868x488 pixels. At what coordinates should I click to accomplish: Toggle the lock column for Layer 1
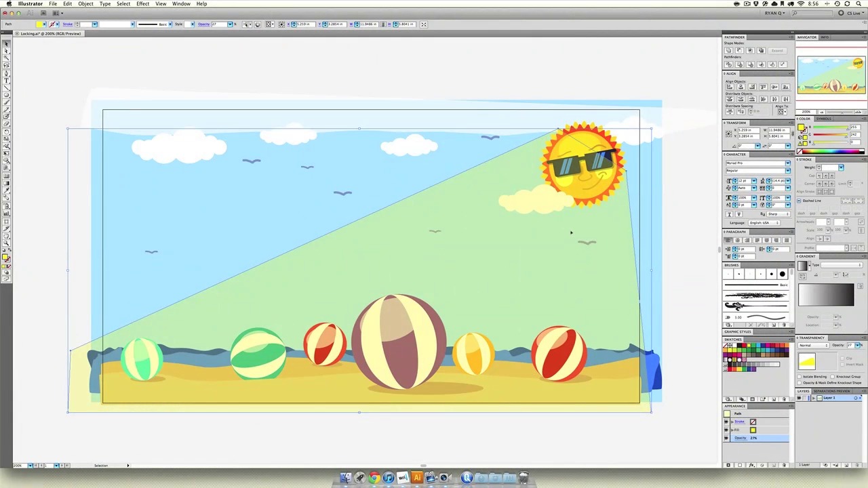click(x=804, y=398)
